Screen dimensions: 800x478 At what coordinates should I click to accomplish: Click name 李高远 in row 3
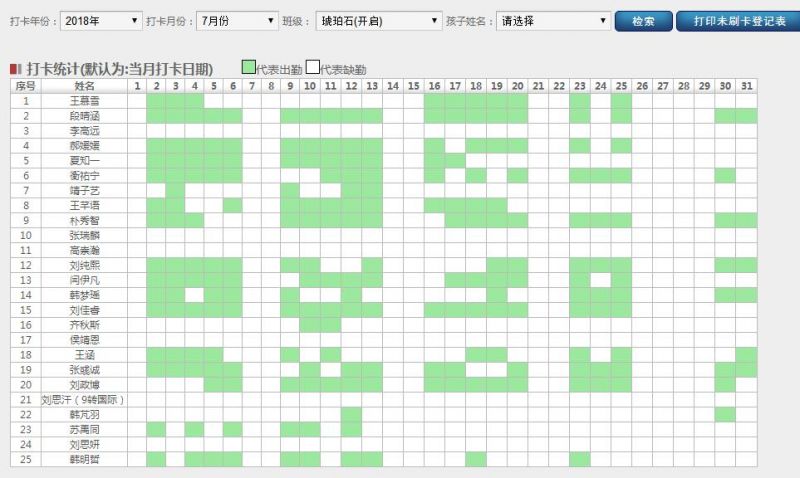point(84,131)
